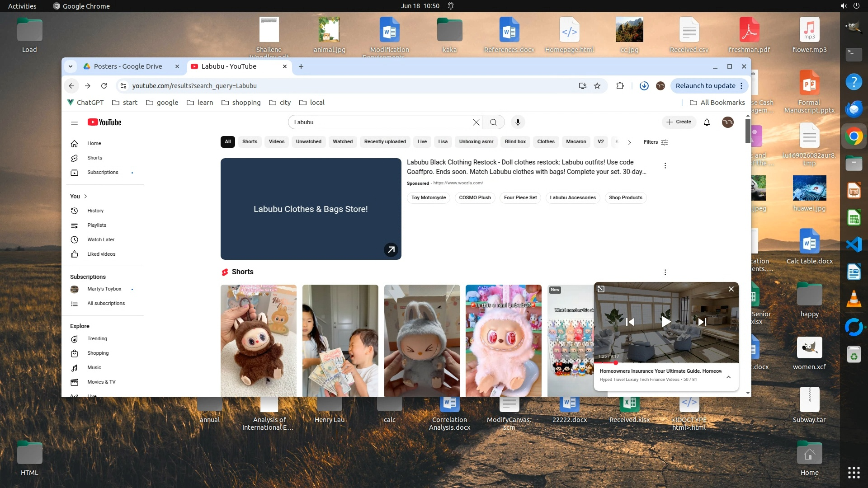The width and height of the screenshot is (868, 488).
Task: Open YouTube notifications bell
Action: click(707, 122)
